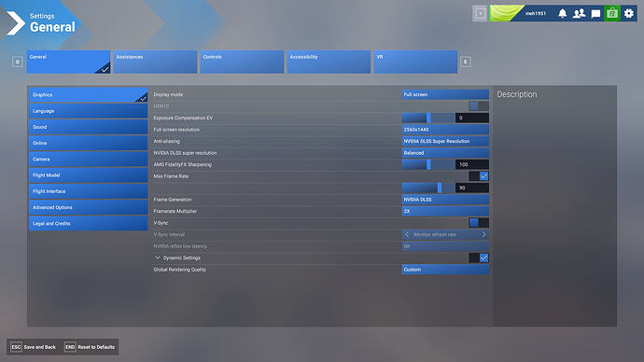644x362 pixels.
Task: Click V-Sync interval left arrow
Action: 407,235
